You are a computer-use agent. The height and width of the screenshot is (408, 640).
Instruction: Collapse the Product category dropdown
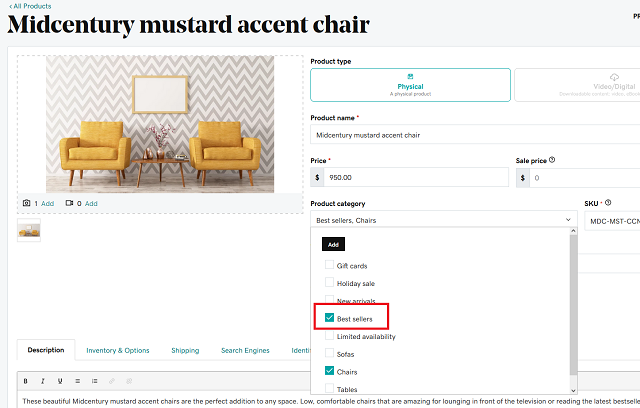[x=568, y=219]
